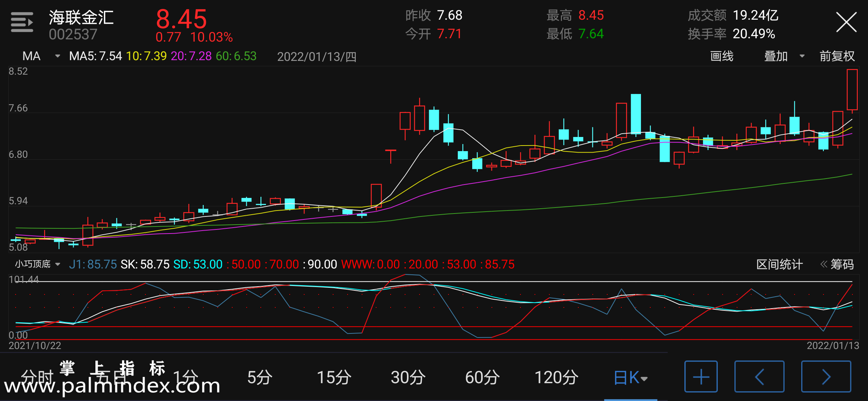Open the hamburger list menu icon

[22, 22]
